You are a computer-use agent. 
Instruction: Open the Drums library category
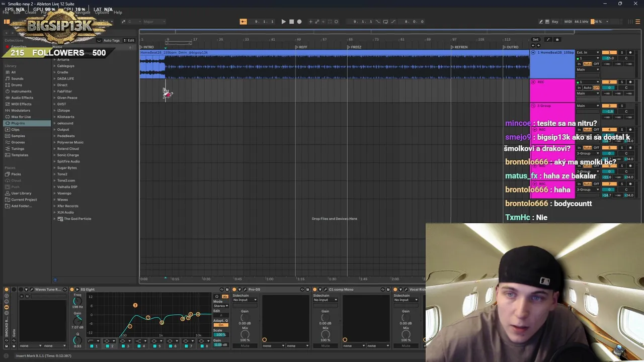[x=17, y=85]
